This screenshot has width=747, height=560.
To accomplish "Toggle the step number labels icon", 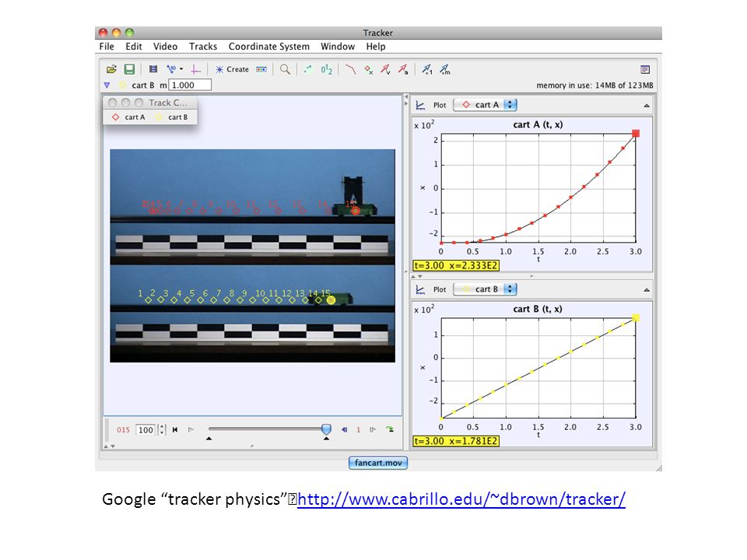I will pyautogui.click(x=326, y=69).
